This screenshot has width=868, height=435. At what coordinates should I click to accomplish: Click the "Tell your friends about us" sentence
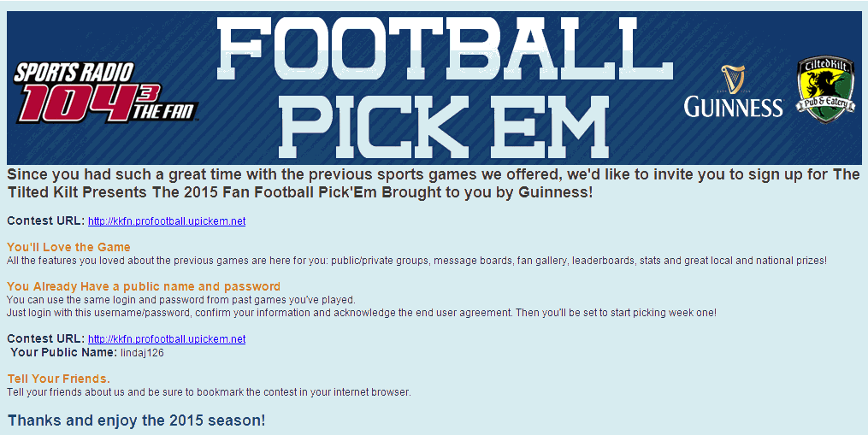(209, 392)
